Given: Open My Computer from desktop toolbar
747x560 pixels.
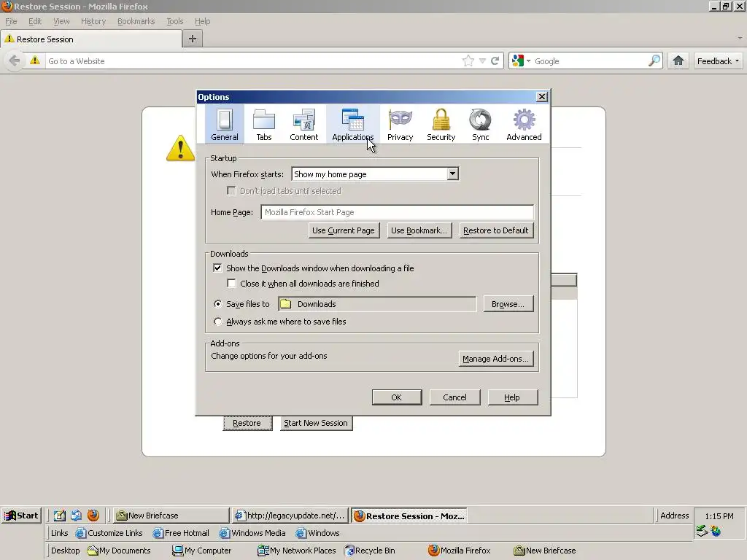Looking at the screenshot, I should click(202, 551).
